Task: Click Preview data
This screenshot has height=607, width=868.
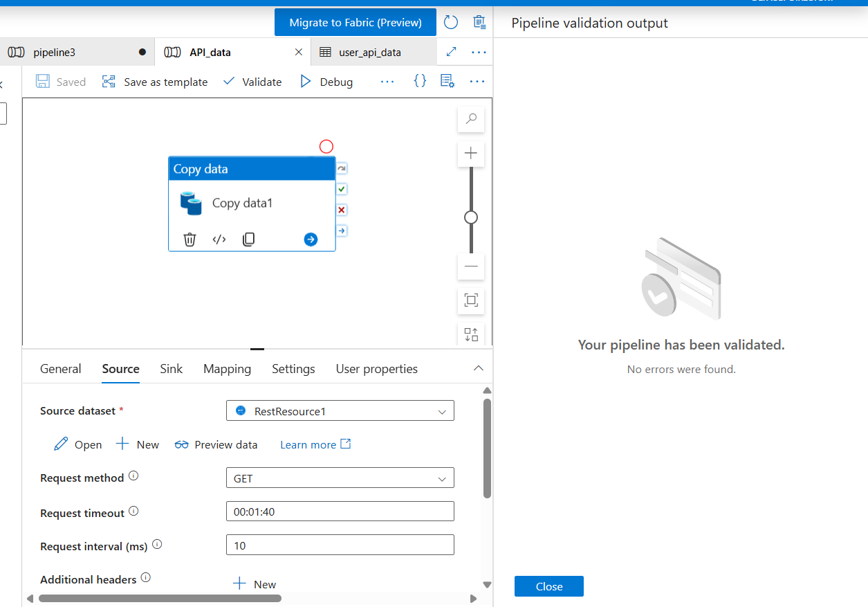Action: (x=216, y=444)
